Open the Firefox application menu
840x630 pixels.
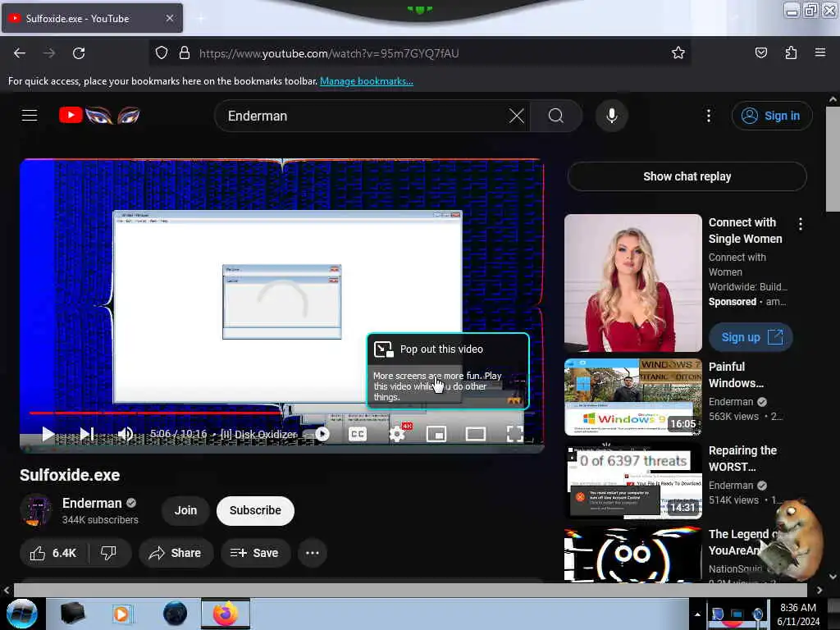coord(819,52)
